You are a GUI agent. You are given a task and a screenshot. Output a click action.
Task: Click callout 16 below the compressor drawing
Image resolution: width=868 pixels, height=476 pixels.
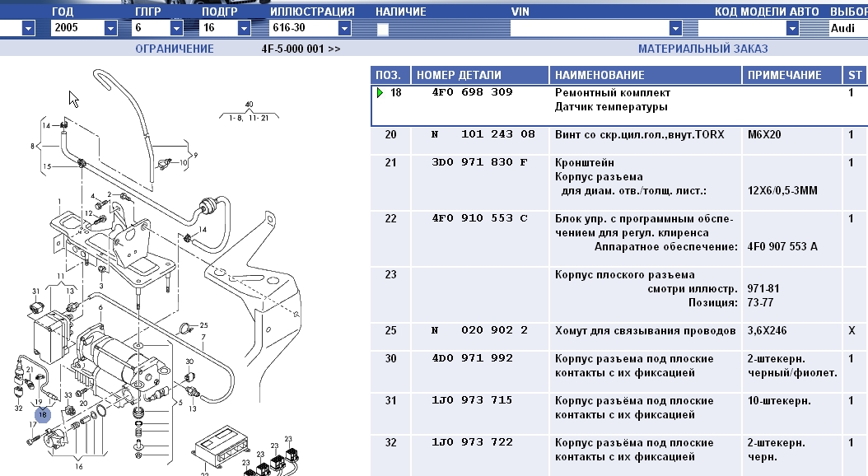(78, 466)
